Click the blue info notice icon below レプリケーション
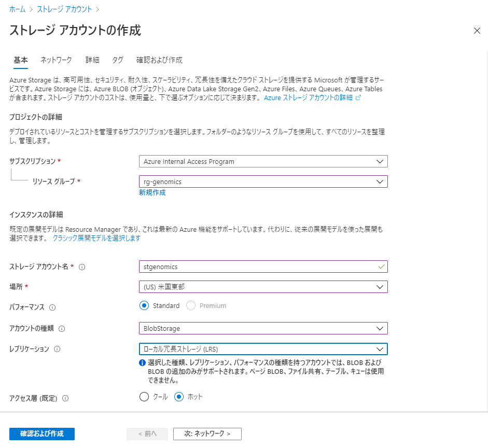488x448 pixels. tap(142, 363)
